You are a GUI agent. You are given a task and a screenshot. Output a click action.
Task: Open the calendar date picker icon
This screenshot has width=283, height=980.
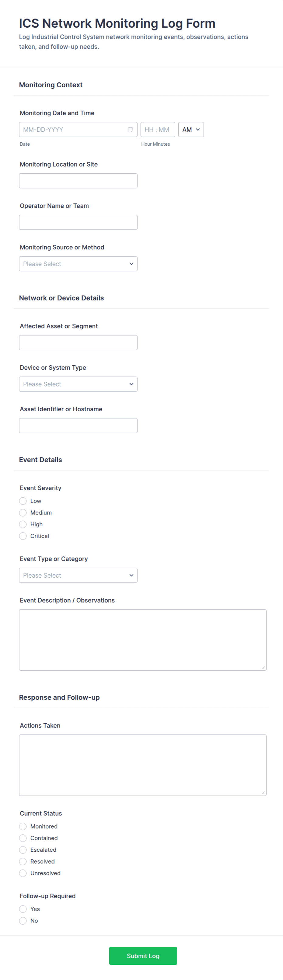(130, 130)
